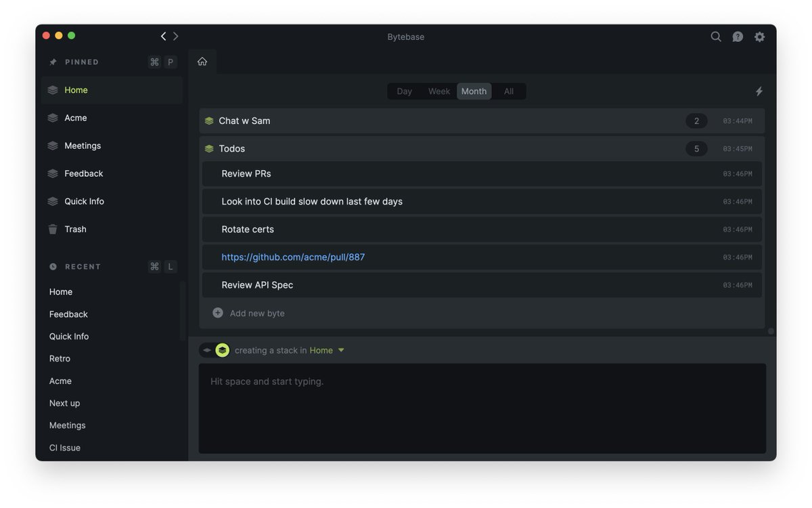Open Quick Info in Recent list

tap(69, 337)
